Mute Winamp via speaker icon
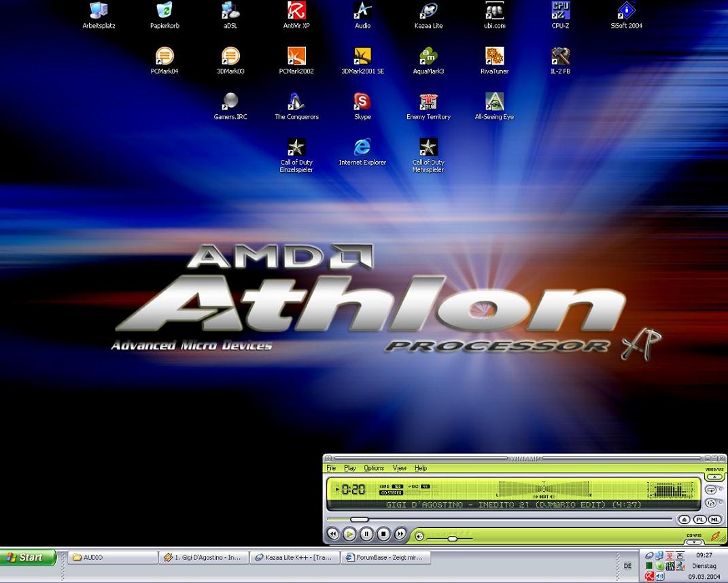The image size is (728, 583). [x=419, y=537]
